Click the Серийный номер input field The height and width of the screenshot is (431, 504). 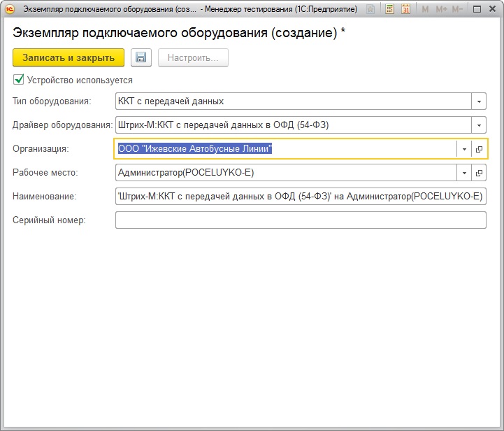[x=300, y=220]
